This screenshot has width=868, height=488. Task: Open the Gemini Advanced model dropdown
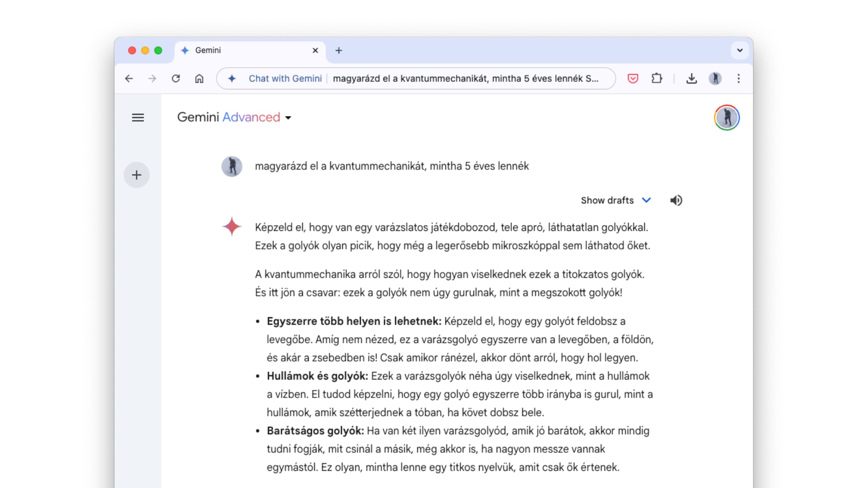click(234, 117)
